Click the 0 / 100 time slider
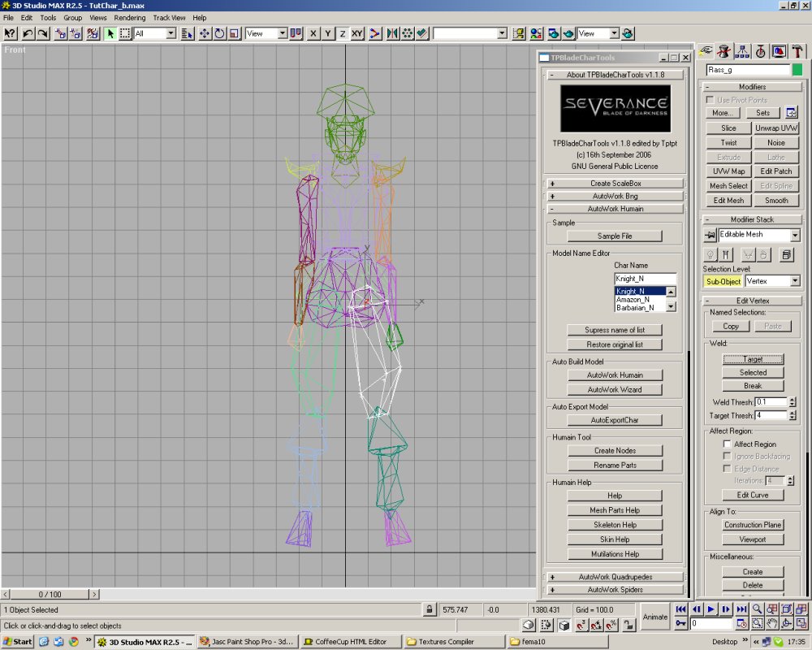 click(x=50, y=594)
